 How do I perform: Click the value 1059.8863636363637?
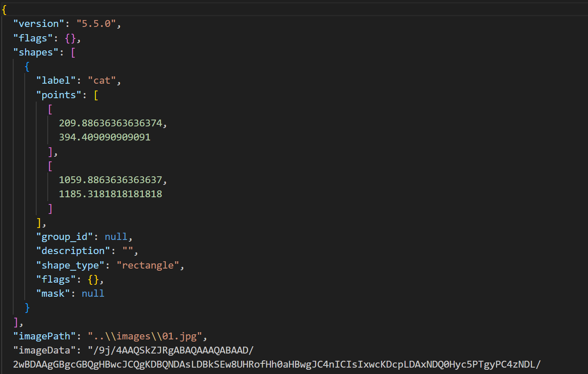110,180
